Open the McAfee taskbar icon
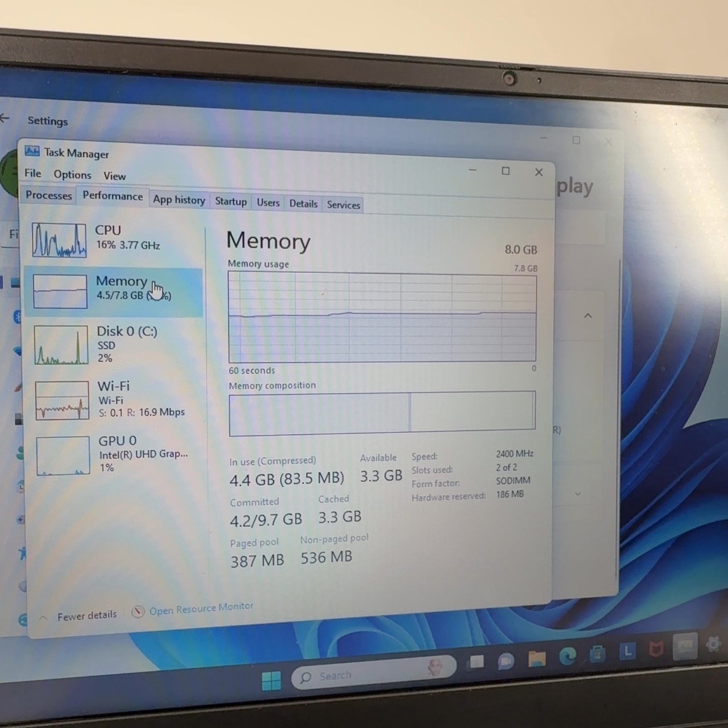This screenshot has height=728, width=728. click(655, 650)
